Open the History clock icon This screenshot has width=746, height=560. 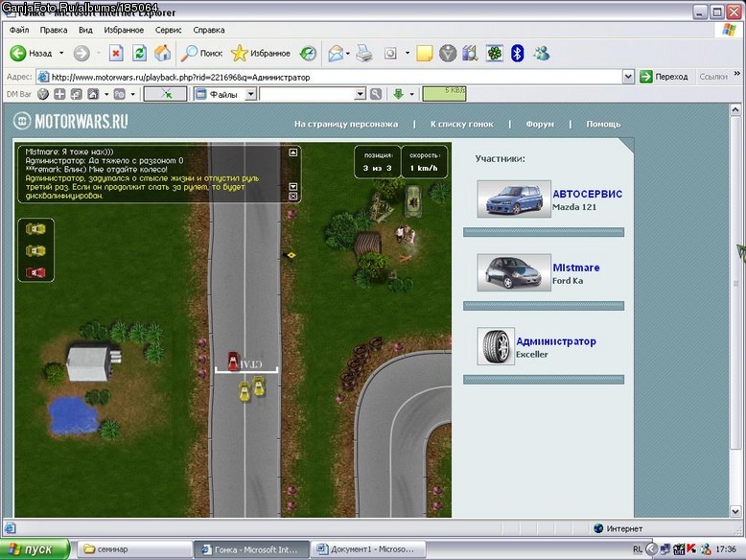pos(308,54)
